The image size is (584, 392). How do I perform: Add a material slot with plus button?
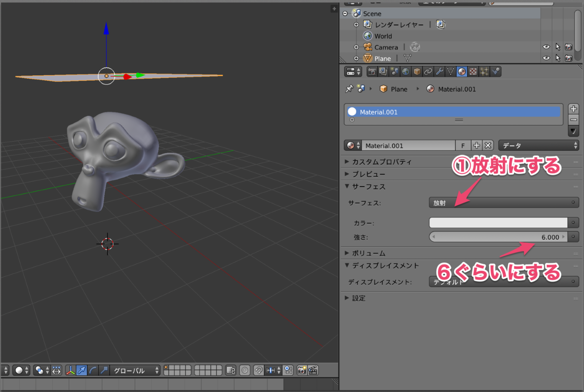573,109
